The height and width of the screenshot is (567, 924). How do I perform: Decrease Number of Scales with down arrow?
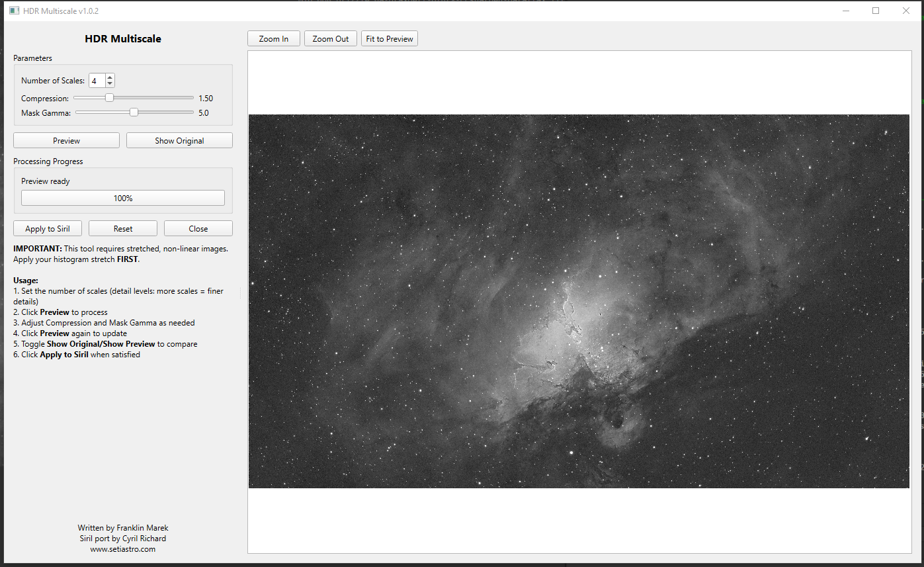[110, 84]
